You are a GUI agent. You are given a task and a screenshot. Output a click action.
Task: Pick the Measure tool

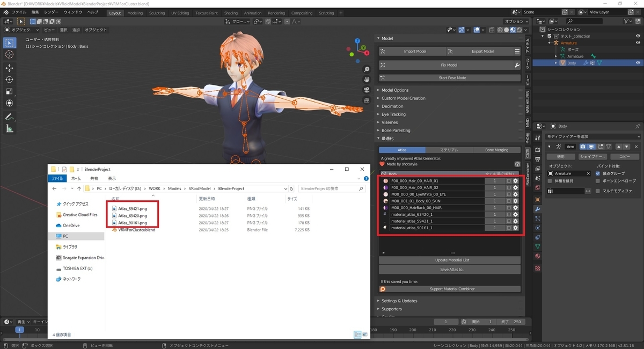tap(9, 128)
